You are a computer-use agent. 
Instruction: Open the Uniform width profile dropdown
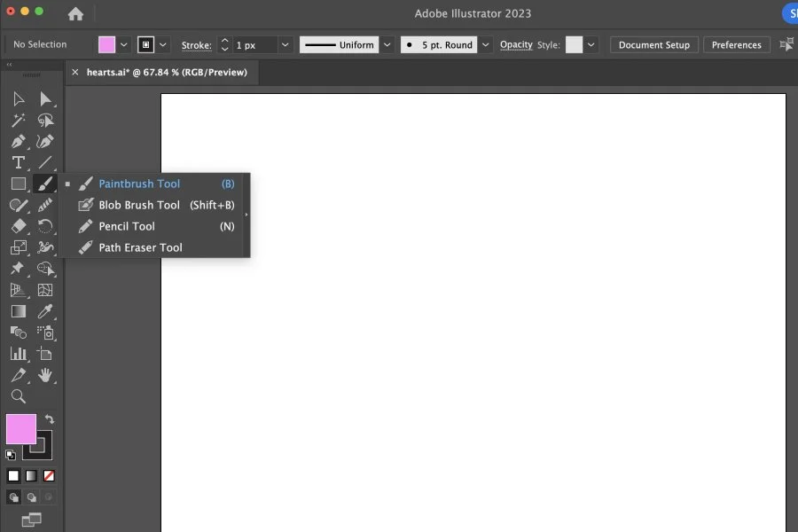(387, 45)
